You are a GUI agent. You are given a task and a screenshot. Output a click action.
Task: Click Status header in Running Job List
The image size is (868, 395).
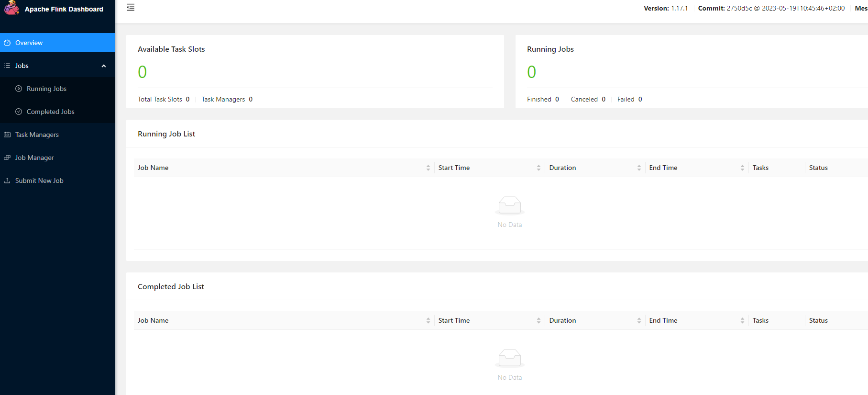click(818, 168)
